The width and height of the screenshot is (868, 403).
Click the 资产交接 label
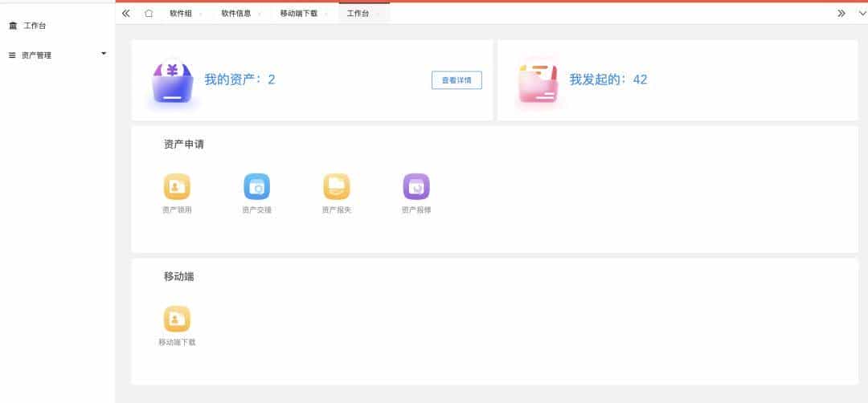pos(257,210)
